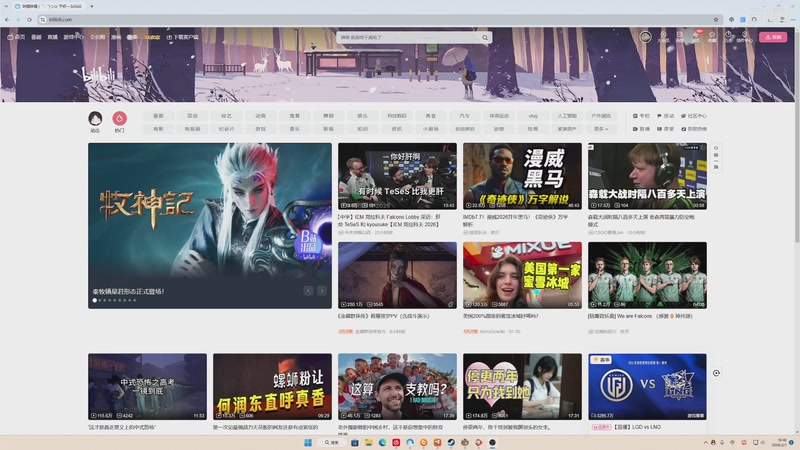
Task: Open the 收藏 favorites icon
Action: click(x=712, y=37)
